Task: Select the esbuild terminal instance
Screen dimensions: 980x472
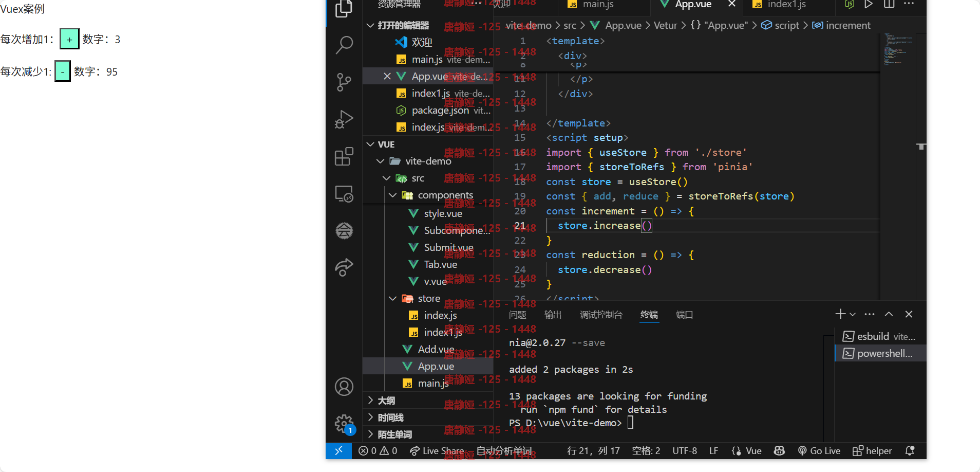Action: pyautogui.click(x=880, y=336)
